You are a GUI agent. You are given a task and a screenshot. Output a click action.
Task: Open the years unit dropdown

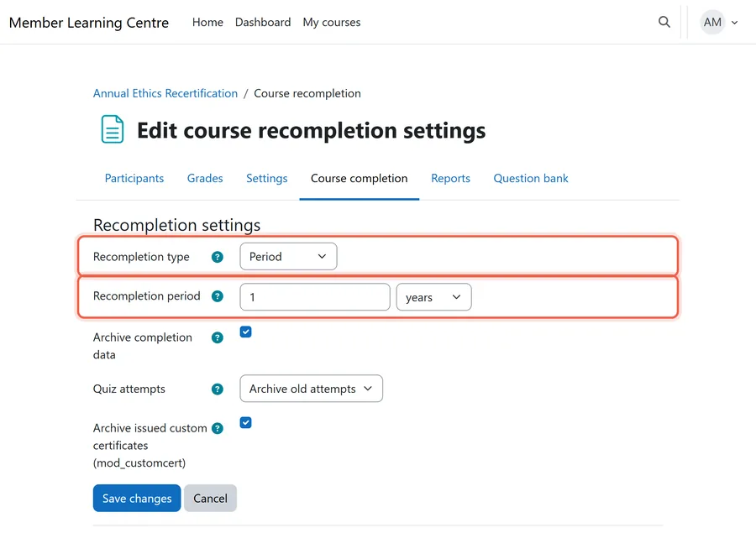click(x=433, y=297)
